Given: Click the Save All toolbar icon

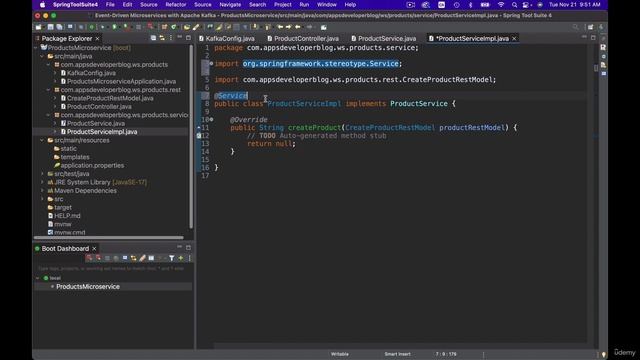Looking at the screenshot, I should pos(60,27).
